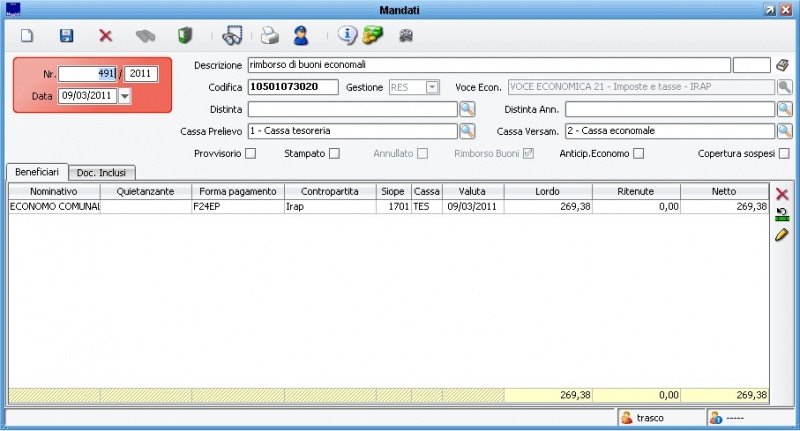The width and height of the screenshot is (800, 431).
Task: Check the Anticip.Economo checkbox
Action: tap(638, 153)
